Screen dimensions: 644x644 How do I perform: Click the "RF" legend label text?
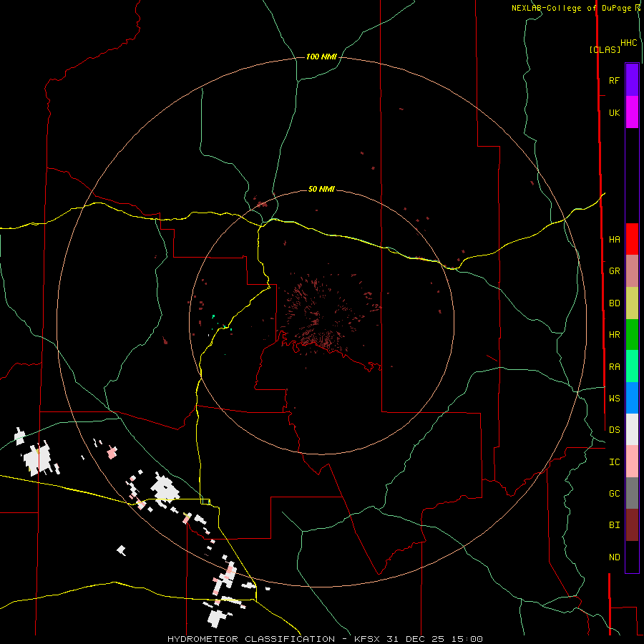point(614,80)
